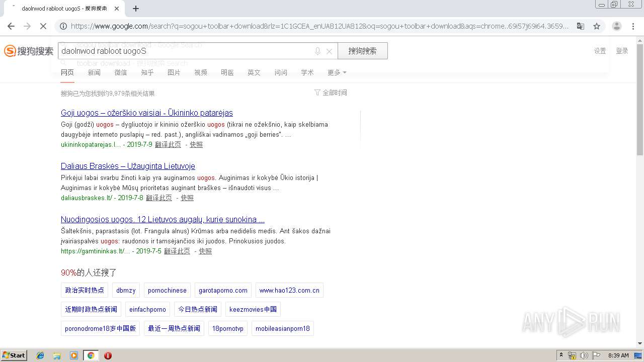The width and height of the screenshot is (644, 362).
Task: Open the Action Center flag icon
Action: pos(596,355)
